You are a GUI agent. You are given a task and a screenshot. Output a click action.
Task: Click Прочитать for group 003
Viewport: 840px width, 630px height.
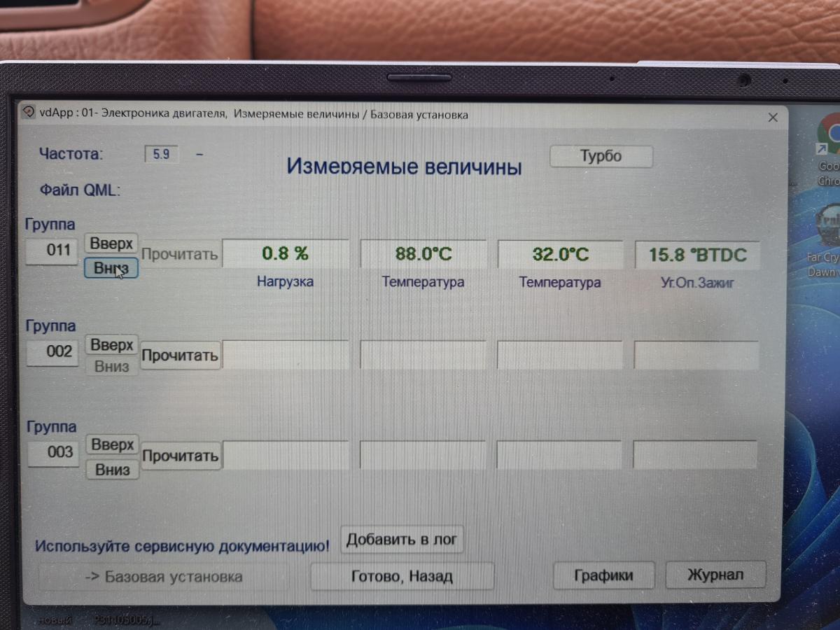181,456
